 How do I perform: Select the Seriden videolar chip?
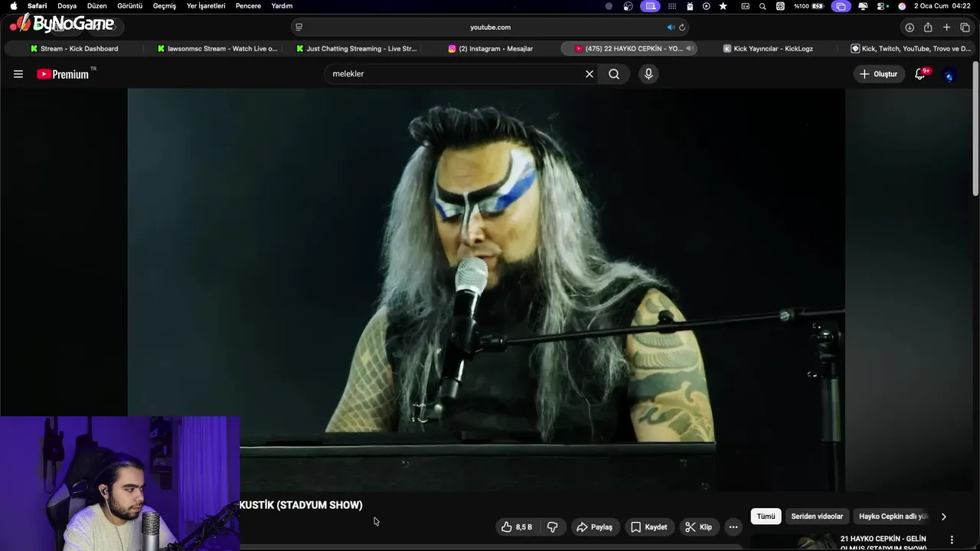click(x=817, y=517)
